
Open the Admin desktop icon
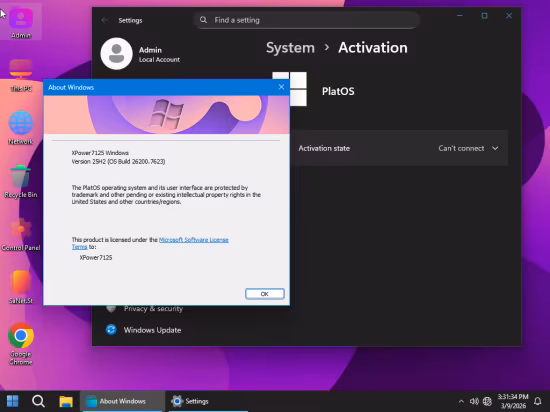[x=21, y=22]
